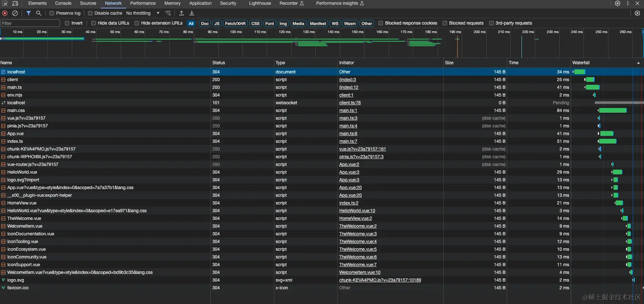Open network search magnifier
The width and height of the screenshot is (644, 304).
[x=39, y=13]
